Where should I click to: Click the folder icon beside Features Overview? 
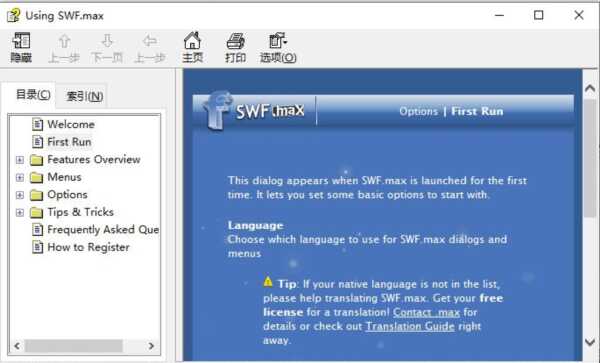tap(36, 160)
